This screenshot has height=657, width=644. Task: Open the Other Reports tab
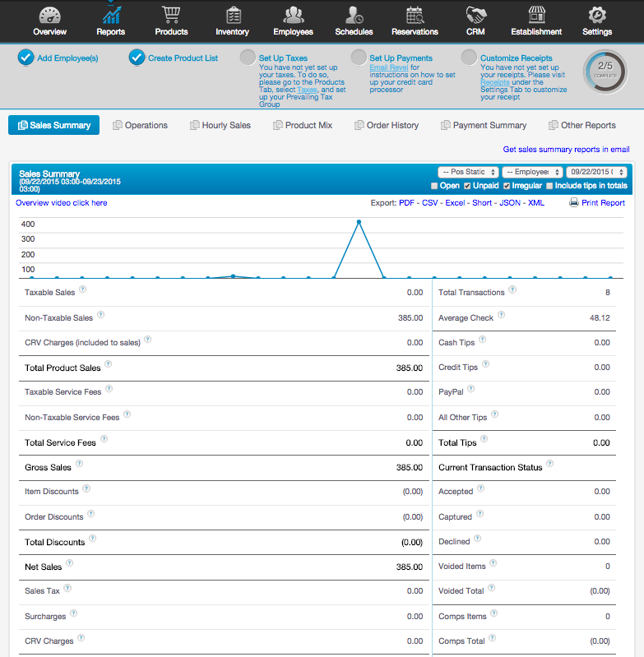click(x=582, y=125)
